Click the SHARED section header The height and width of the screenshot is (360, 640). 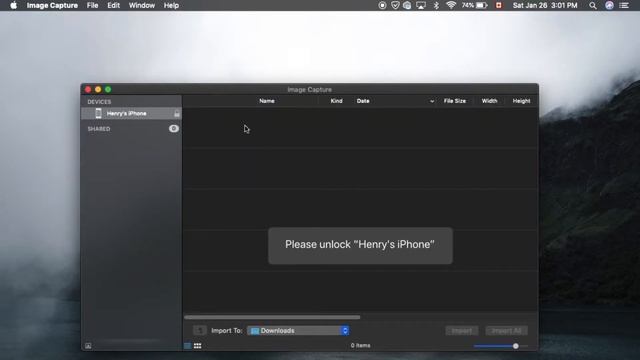pyautogui.click(x=99, y=129)
